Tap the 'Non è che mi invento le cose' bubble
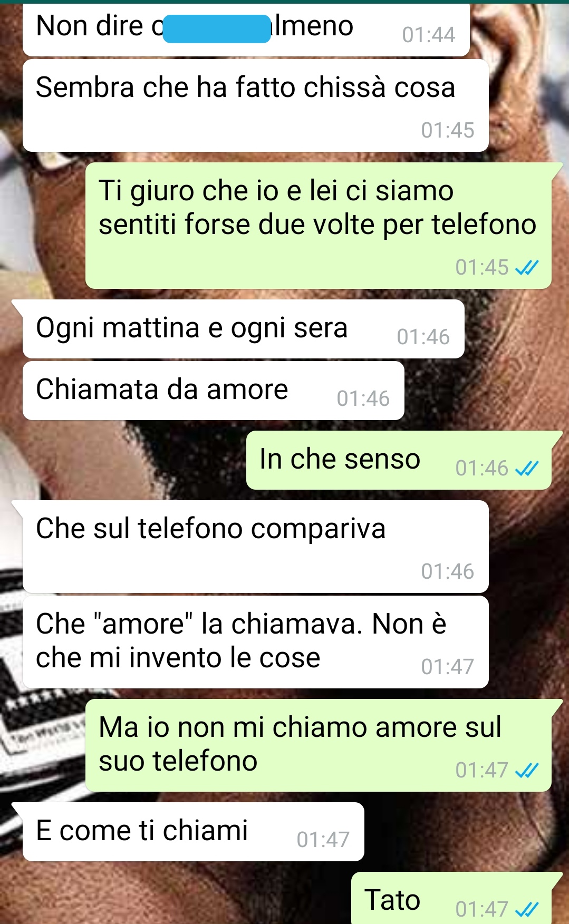Image resolution: width=569 pixels, height=924 pixels. [x=256, y=642]
